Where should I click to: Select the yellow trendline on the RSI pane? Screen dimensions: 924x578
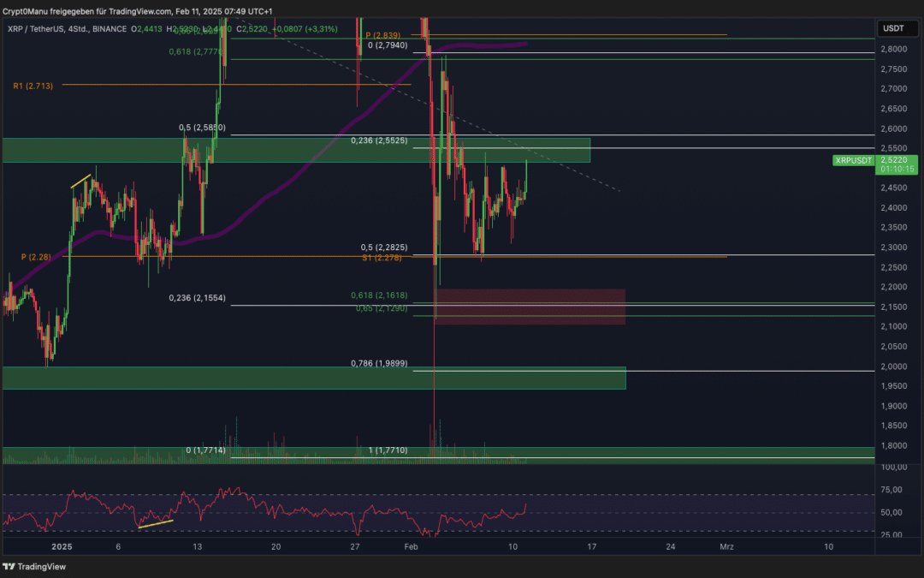[156, 524]
